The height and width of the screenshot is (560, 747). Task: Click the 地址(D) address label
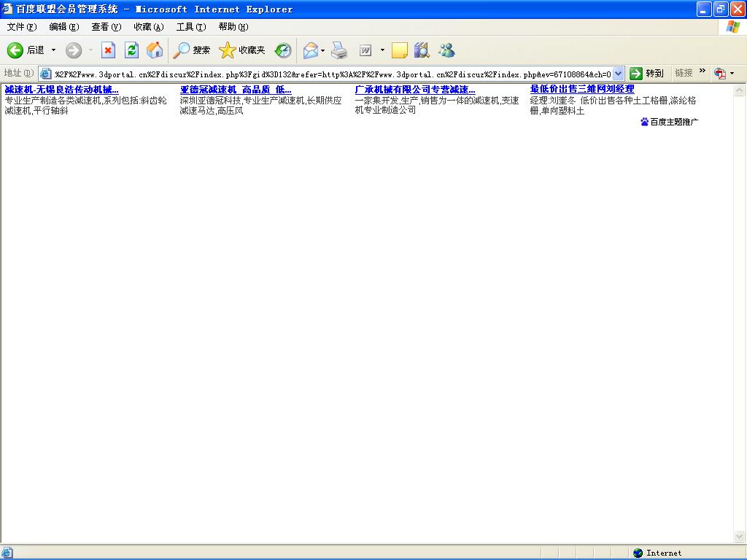click(18, 73)
